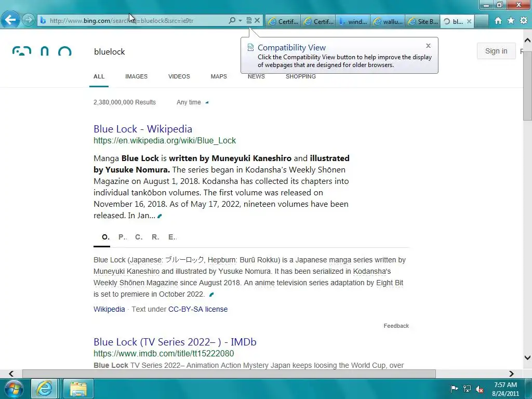Open the Wikipedia source link
Image resolution: width=532 pixels, height=399 pixels.
point(109,309)
